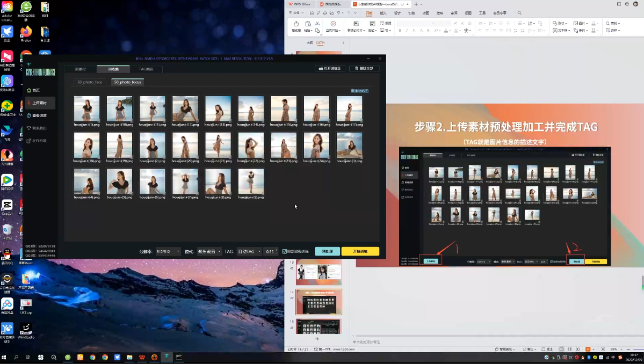Open a new WPS document tab with plus
The image size is (644, 364).
[416, 4]
